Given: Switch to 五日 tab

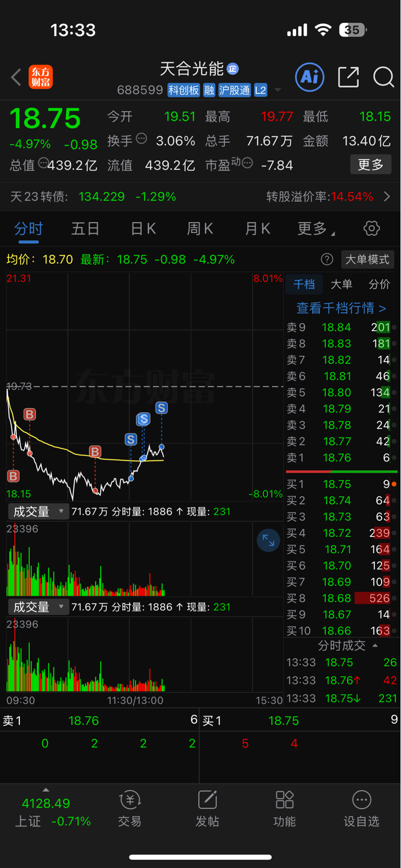Looking at the screenshot, I should pyautogui.click(x=86, y=228).
